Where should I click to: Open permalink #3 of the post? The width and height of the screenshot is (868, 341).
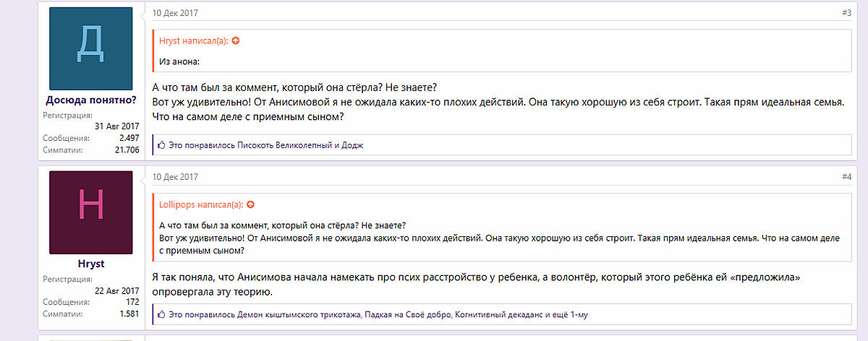[x=846, y=13]
